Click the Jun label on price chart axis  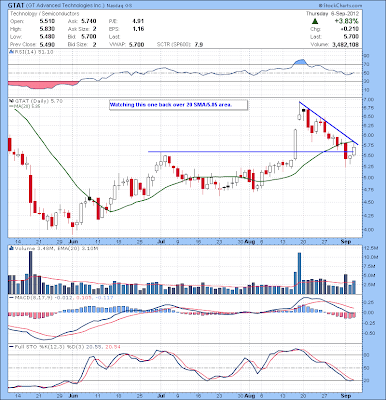point(73,241)
